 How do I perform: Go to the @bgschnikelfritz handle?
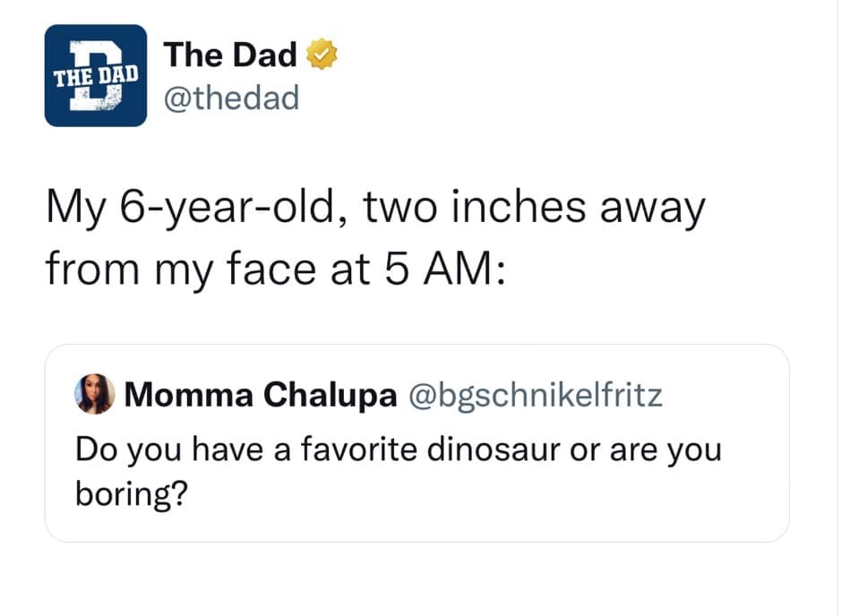[535, 395]
